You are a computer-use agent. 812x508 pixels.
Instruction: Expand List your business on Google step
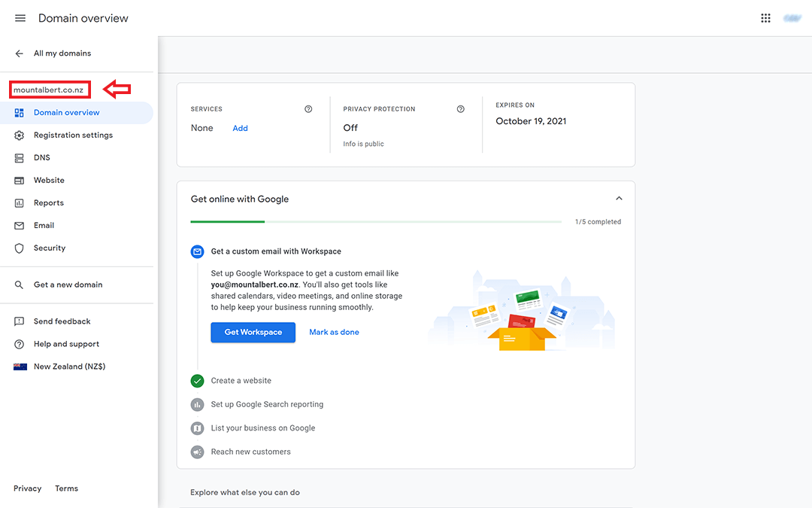pos(263,428)
